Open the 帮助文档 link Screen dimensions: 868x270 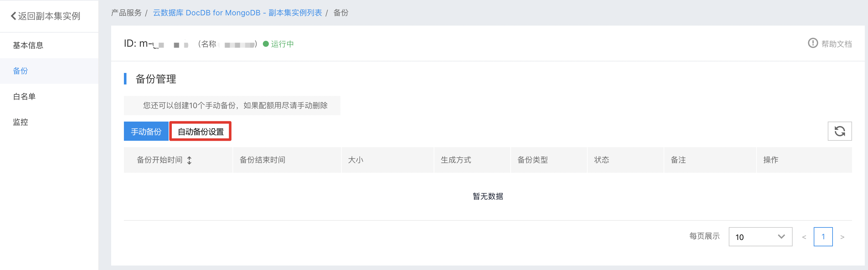[x=836, y=44]
